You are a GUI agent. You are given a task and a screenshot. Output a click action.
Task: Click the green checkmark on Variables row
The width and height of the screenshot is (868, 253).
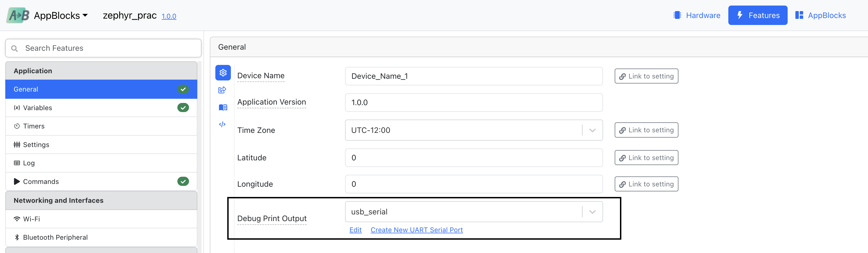pos(183,108)
